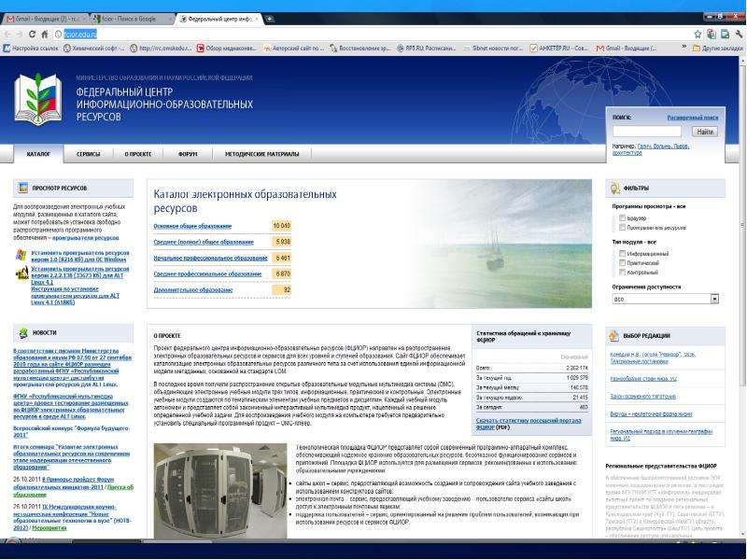This screenshot has height=560, width=747.
Task: Click the ALT Linux installer icon
Action: point(22,273)
